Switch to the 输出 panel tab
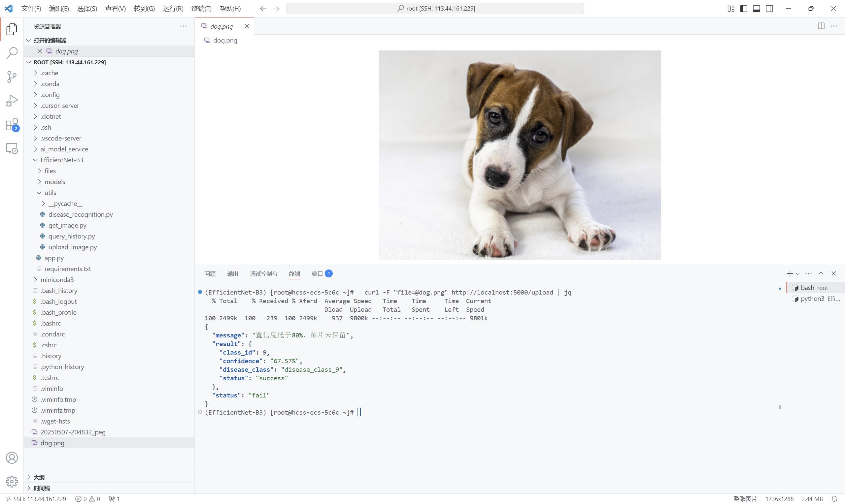 (x=232, y=274)
